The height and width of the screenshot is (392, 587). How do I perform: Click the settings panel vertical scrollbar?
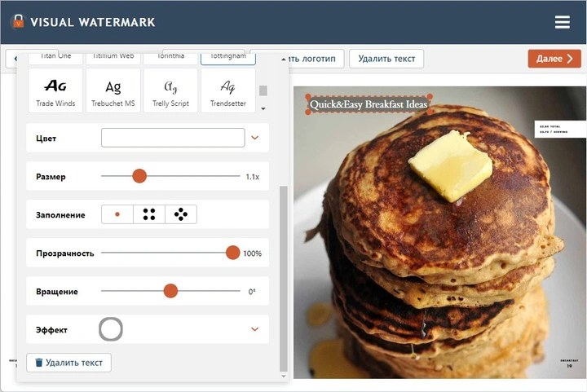(x=284, y=279)
